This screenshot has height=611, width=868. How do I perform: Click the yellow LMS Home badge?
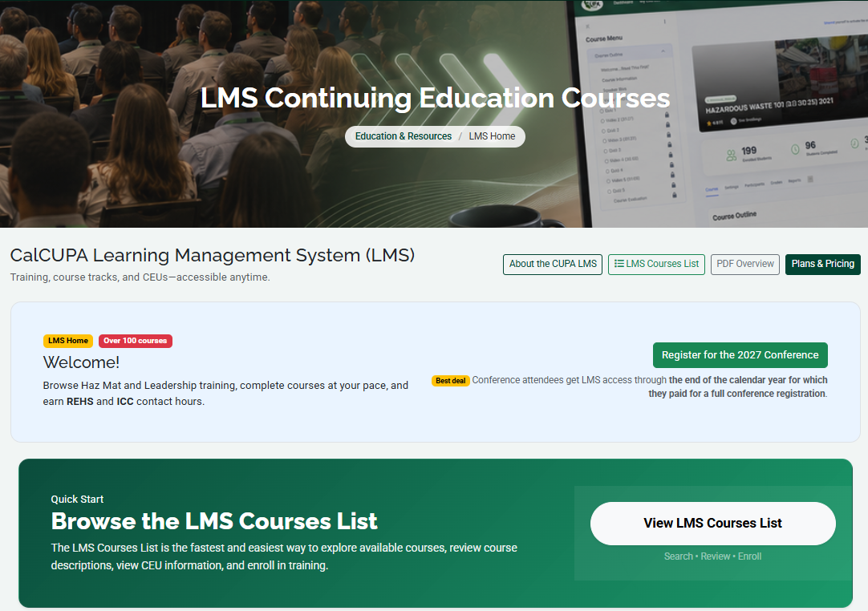click(x=68, y=341)
